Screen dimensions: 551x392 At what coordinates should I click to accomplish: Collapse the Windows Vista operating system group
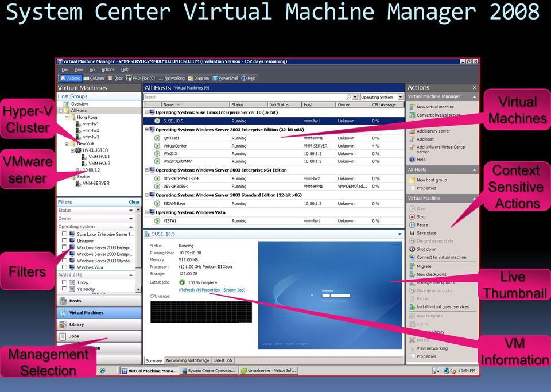[x=147, y=212]
